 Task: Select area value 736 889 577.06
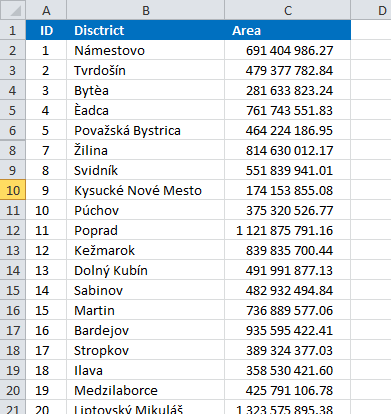click(x=288, y=310)
